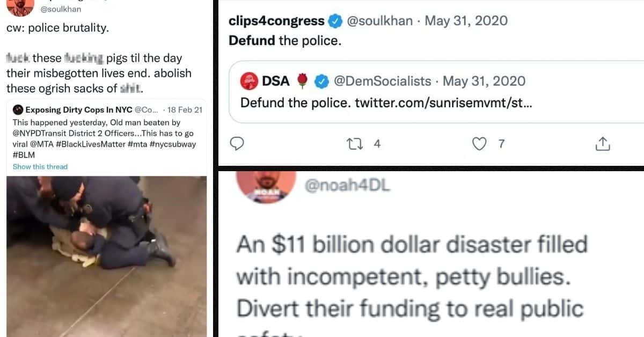Click the clips4congress display name

point(276,21)
